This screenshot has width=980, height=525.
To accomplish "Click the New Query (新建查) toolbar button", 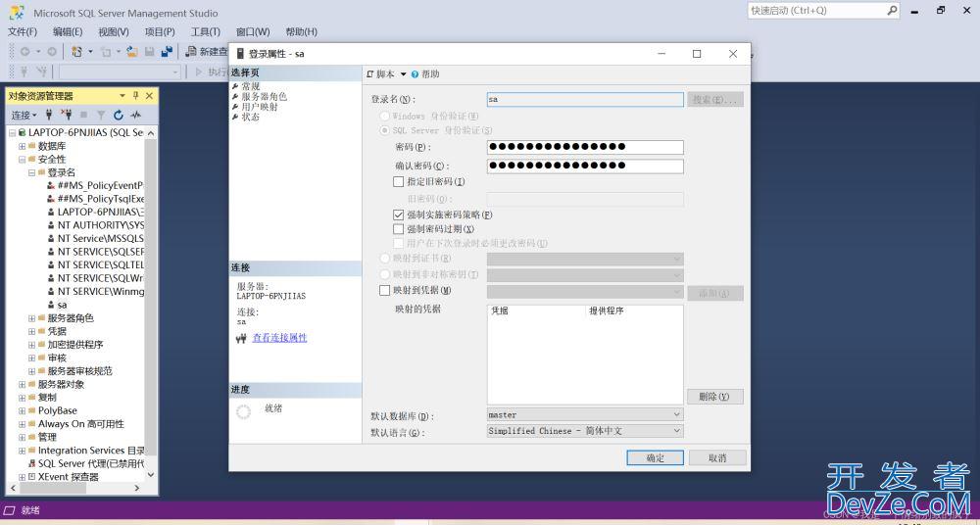I will (x=206, y=52).
